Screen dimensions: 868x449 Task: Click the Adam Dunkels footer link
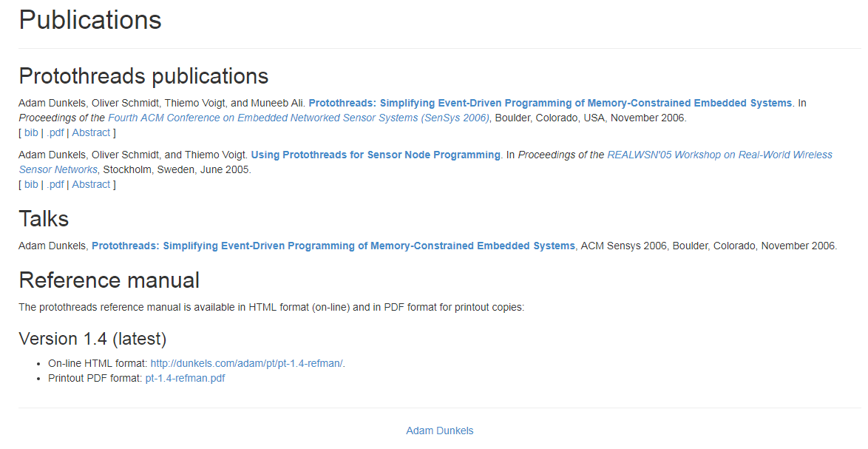pos(440,431)
